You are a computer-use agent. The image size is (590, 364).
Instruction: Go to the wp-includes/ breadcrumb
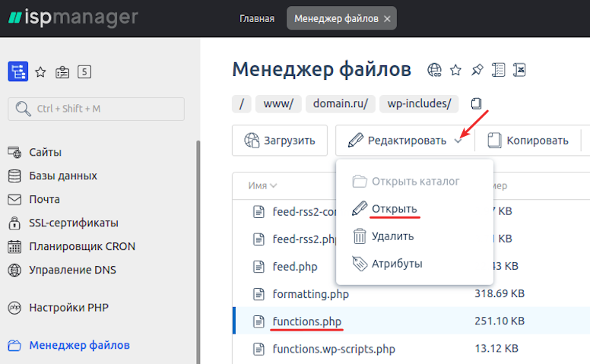pos(419,104)
